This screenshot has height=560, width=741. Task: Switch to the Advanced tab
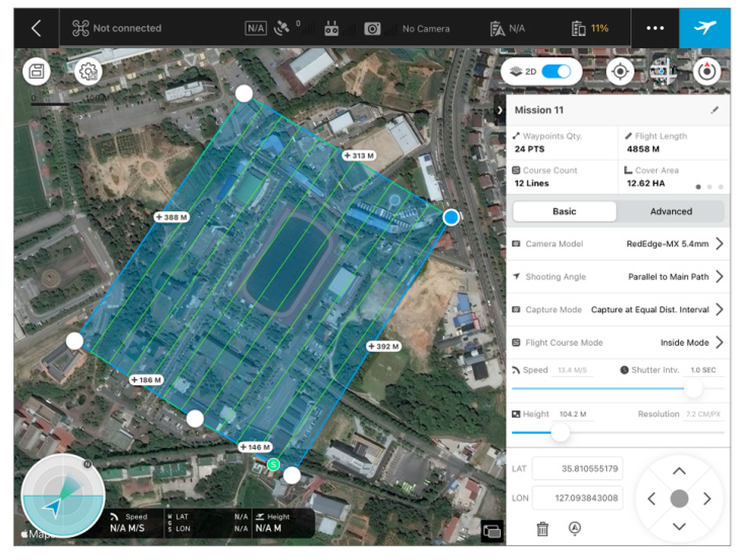(x=671, y=211)
